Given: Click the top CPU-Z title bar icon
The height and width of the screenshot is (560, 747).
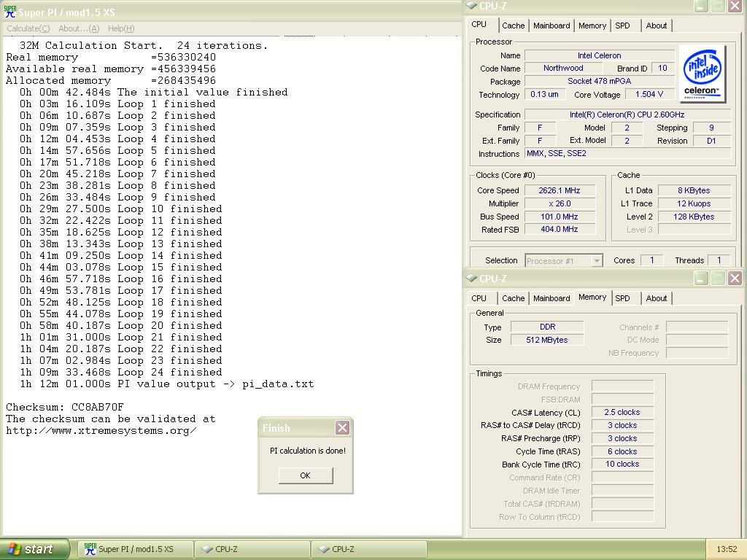Looking at the screenshot, I should click(x=471, y=6).
